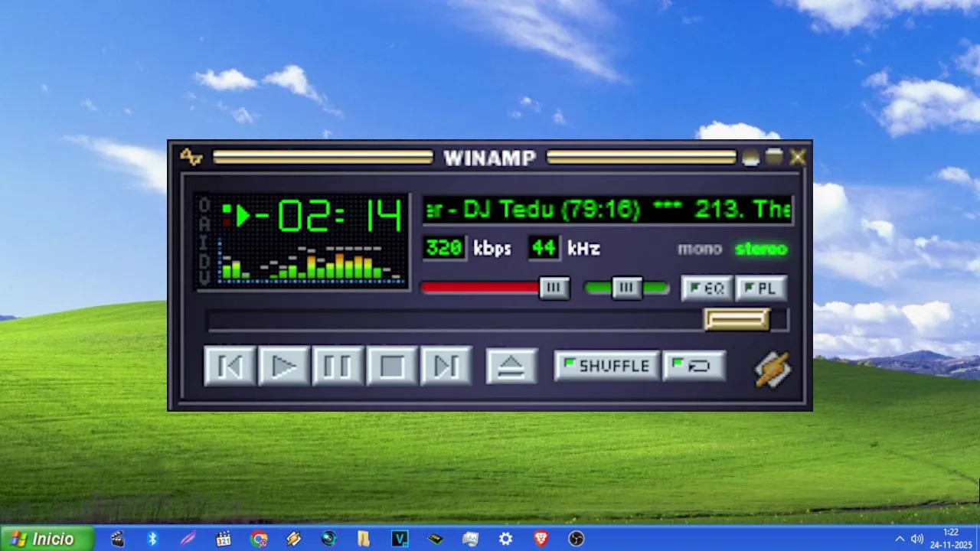Viewport: 980px width, 551px height.
Task: Click the 44 kHz sample rate value
Action: [544, 248]
